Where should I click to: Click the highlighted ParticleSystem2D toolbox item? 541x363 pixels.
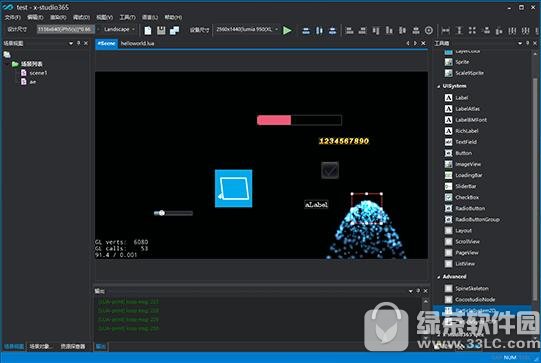(482, 310)
